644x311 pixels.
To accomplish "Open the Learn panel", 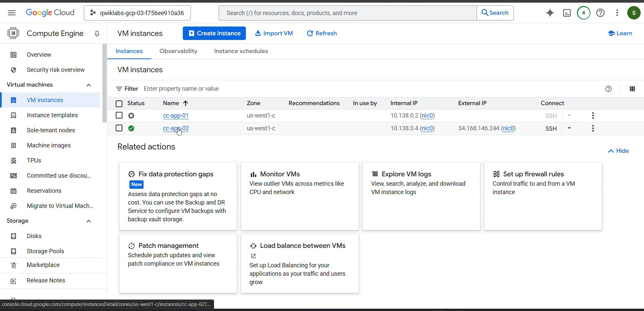I will [620, 33].
